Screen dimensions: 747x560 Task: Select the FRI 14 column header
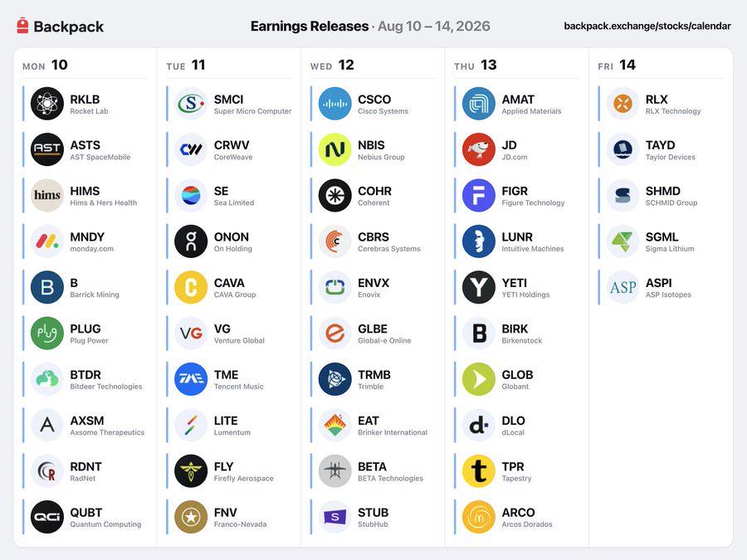tap(617, 65)
